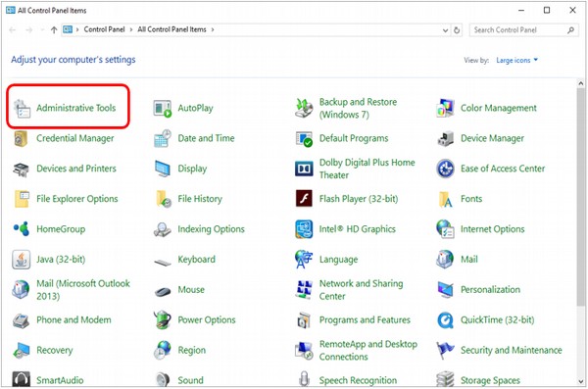Viewport: 588px width, 389px height.
Task: Open the File History icon
Action: 164,199
